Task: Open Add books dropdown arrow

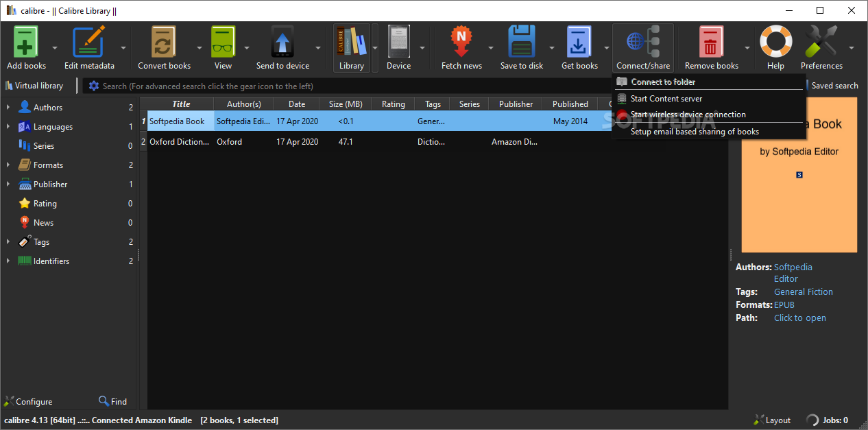Action: pyautogui.click(x=54, y=48)
